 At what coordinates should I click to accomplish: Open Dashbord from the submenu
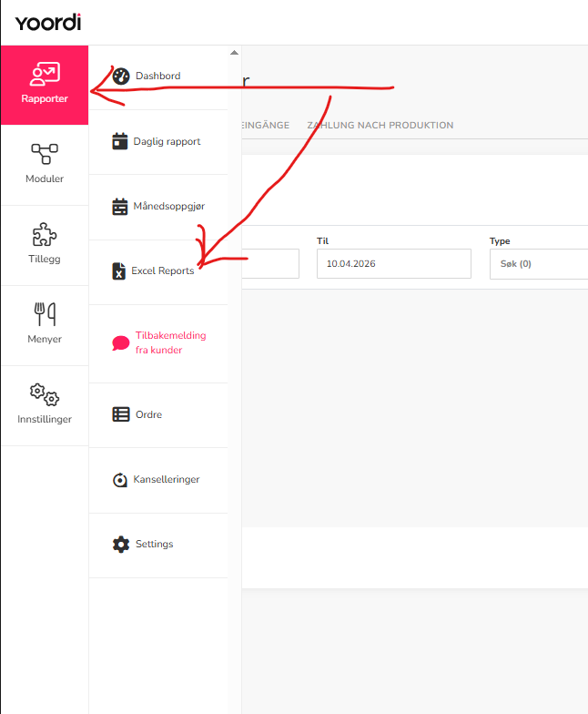(x=158, y=76)
